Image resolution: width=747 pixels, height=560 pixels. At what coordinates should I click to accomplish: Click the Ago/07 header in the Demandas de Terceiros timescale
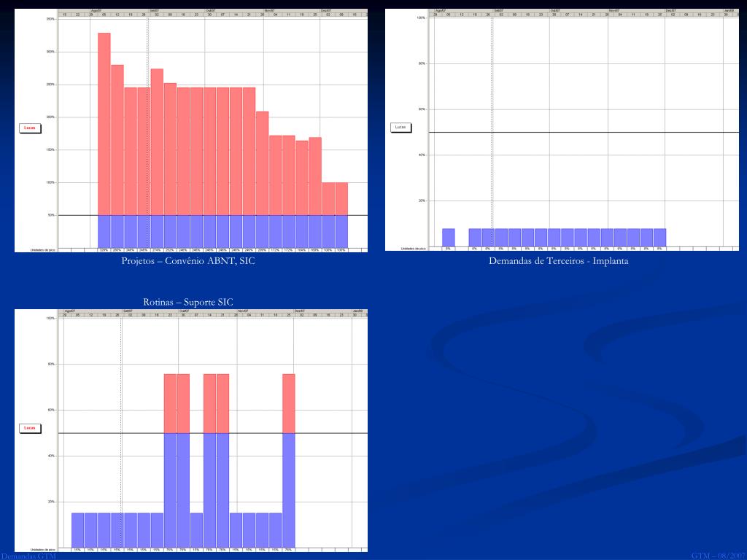coord(441,10)
